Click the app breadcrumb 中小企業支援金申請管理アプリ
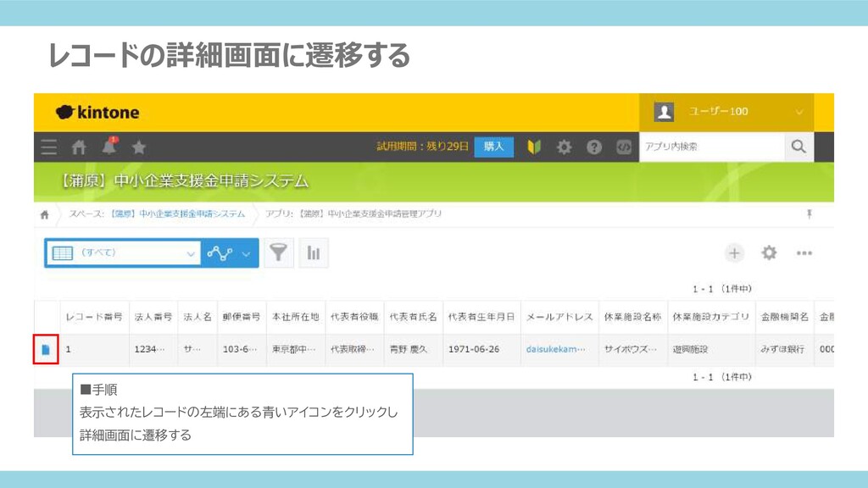This screenshot has width=868, height=488. pos(353,214)
